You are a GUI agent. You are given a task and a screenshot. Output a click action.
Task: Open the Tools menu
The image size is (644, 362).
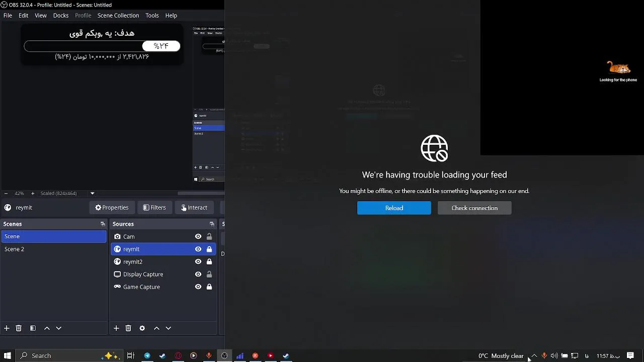(152, 16)
